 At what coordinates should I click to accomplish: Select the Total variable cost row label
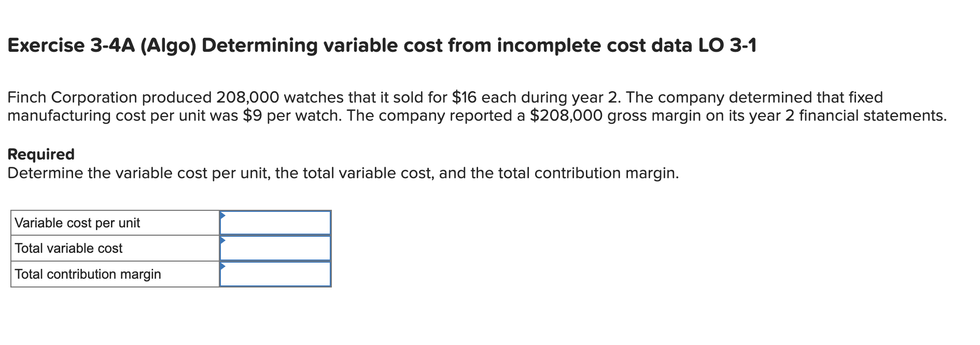point(69,249)
